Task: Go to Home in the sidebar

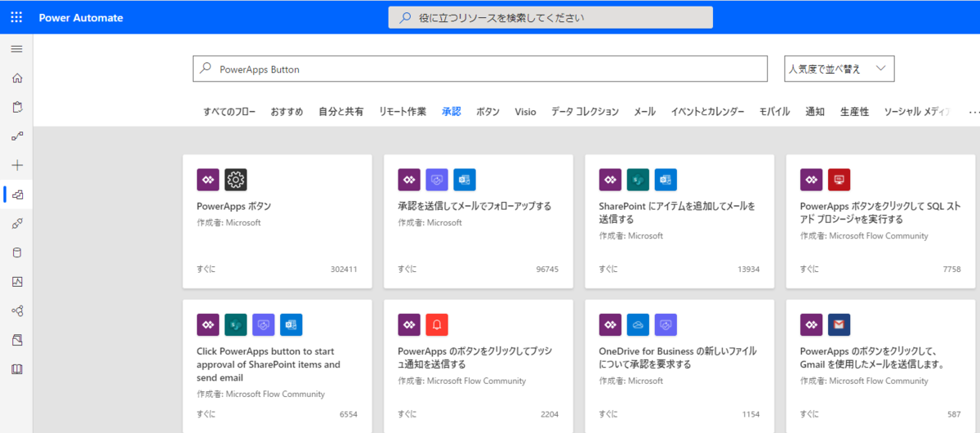Action: 17,78
